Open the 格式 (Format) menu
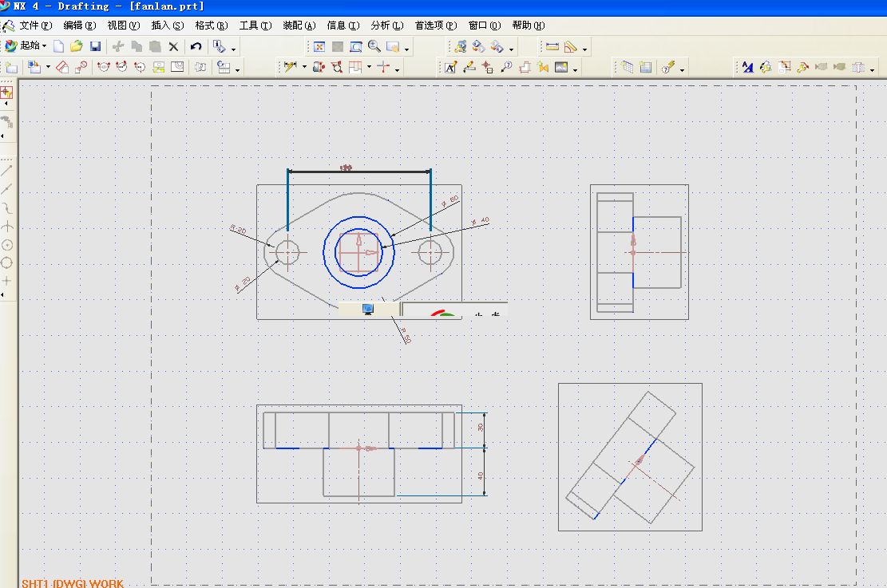This screenshot has width=887, height=588. click(x=211, y=26)
